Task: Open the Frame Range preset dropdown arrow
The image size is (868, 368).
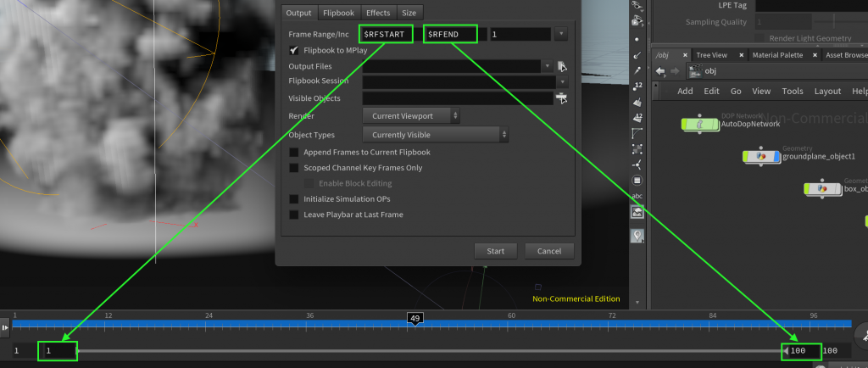Action: pyautogui.click(x=561, y=34)
